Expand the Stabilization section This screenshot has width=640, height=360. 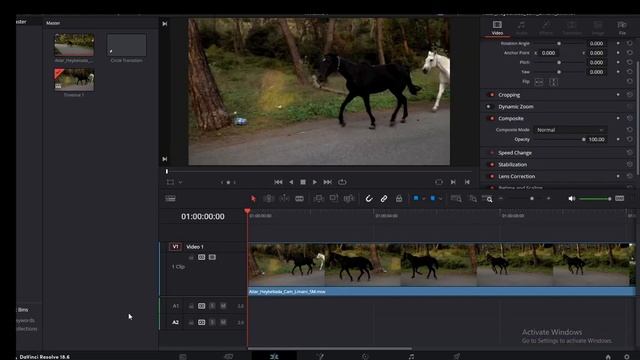[x=512, y=164]
